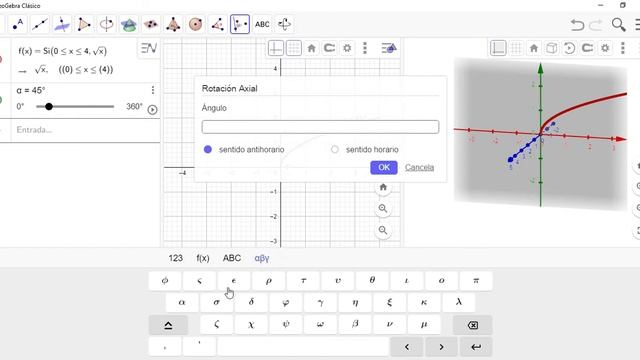Toggle the 2D view style bar button
The image size is (640, 360).
(389, 48)
